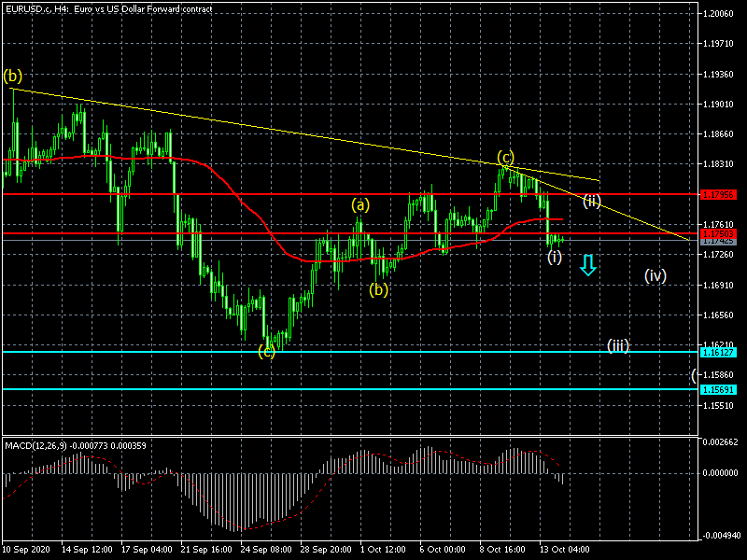Click the 17 Sep 04:00 date label
747x560 pixels.
pos(147,550)
